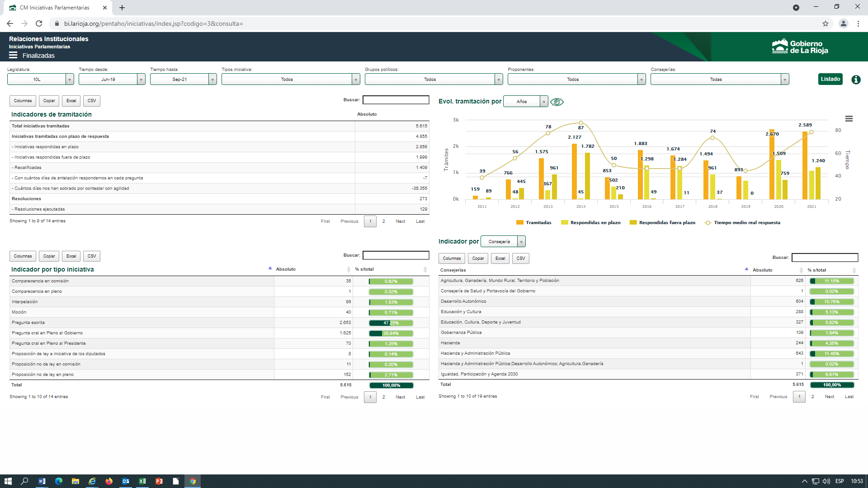Bookmark this page with the star icon
The width and height of the screenshot is (868, 488).
(x=826, y=23)
